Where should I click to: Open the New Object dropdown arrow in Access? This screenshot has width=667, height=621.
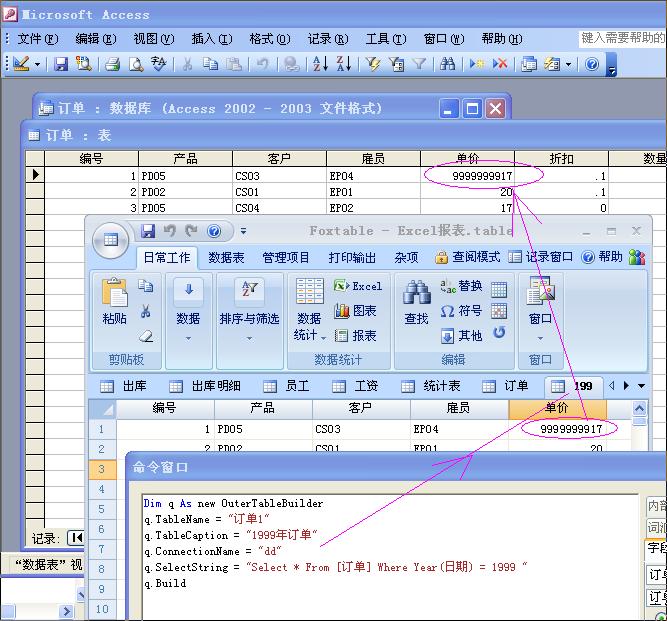568,65
